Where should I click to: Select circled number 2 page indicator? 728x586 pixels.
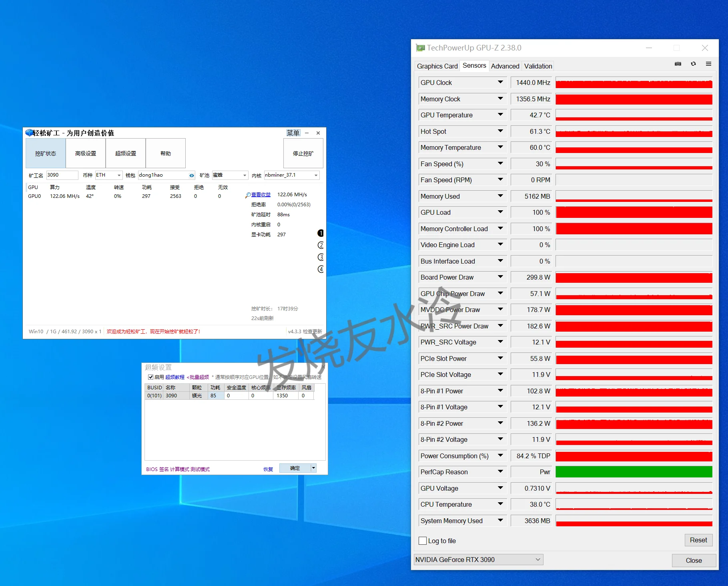point(321,245)
